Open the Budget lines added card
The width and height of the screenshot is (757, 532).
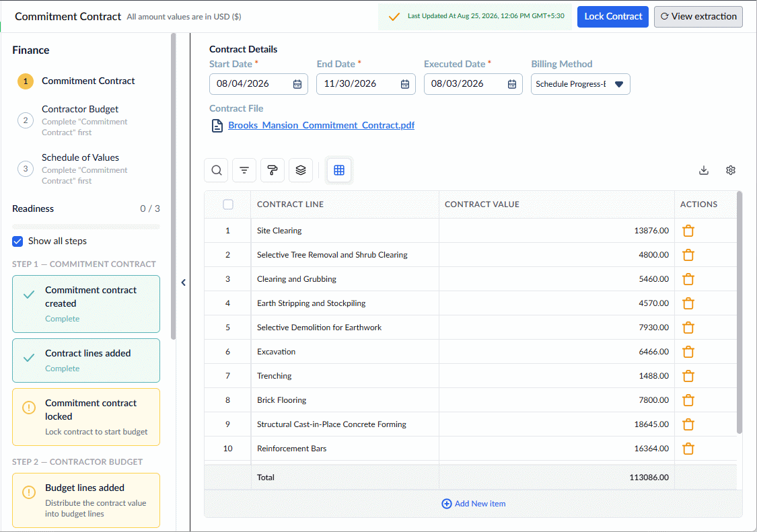[86, 500]
